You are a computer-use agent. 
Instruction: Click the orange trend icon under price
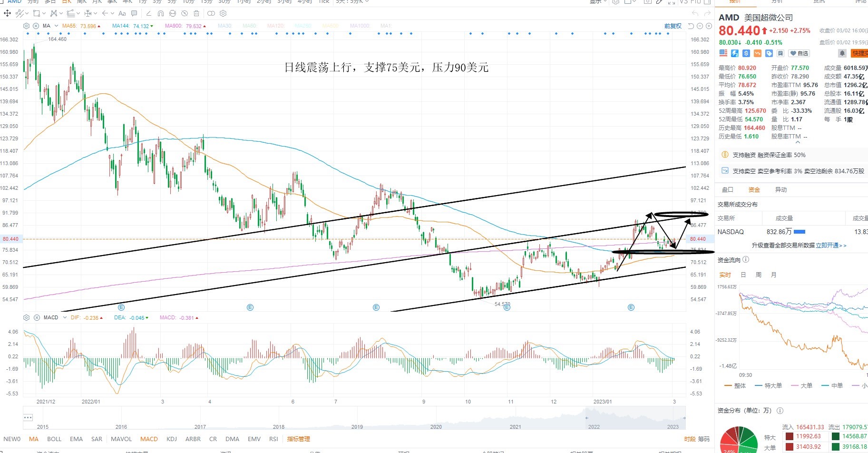pyautogui.click(x=758, y=53)
